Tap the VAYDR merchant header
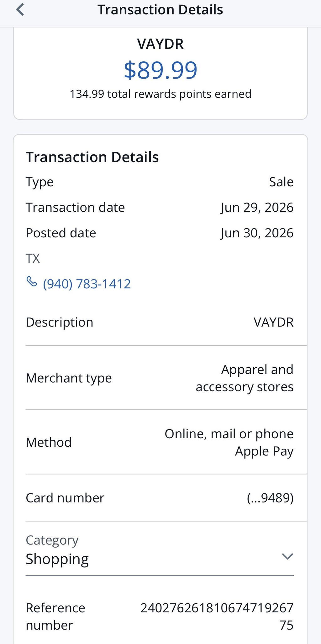The height and width of the screenshot is (644, 321). coord(160,44)
